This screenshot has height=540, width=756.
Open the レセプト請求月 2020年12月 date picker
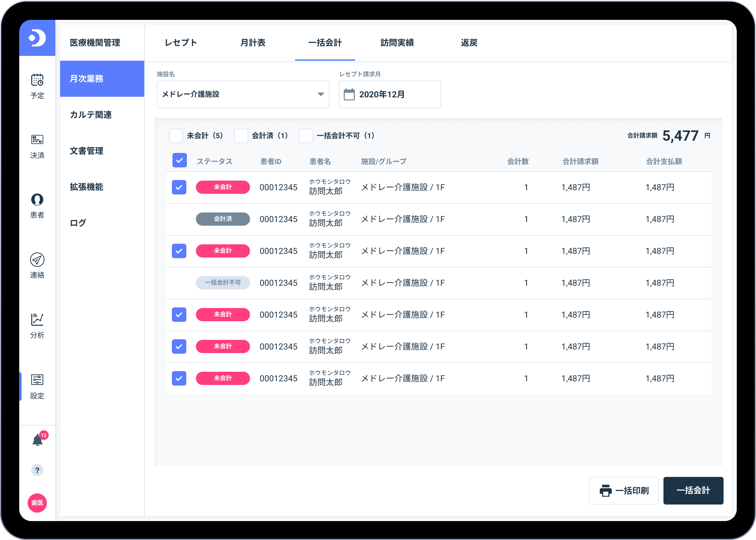click(390, 94)
